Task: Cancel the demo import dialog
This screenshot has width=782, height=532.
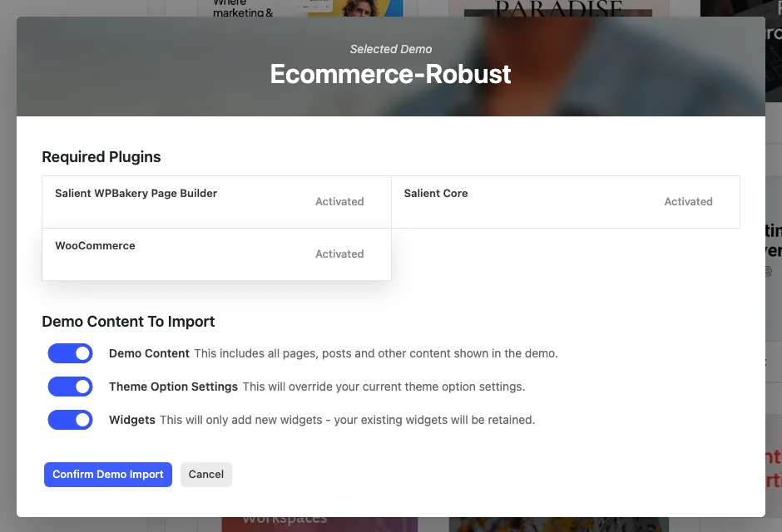Action: coord(206,474)
